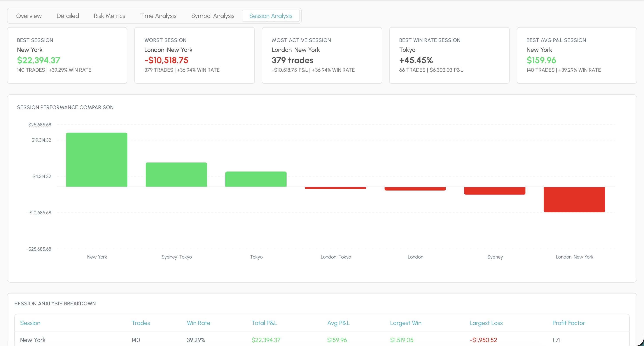Select the Risk Metrics tab
Viewport: 644px width, 346px height.
[x=109, y=16]
